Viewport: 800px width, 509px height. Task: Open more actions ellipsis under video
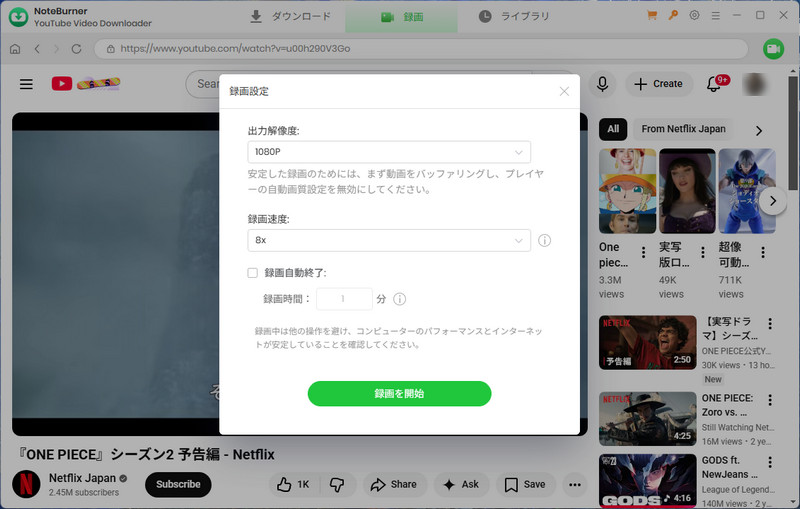point(575,485)
